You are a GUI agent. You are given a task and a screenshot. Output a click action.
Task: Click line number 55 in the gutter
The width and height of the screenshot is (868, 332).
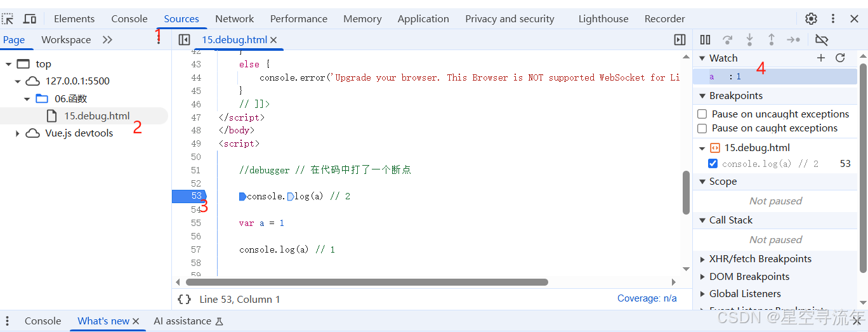[196, 223]
